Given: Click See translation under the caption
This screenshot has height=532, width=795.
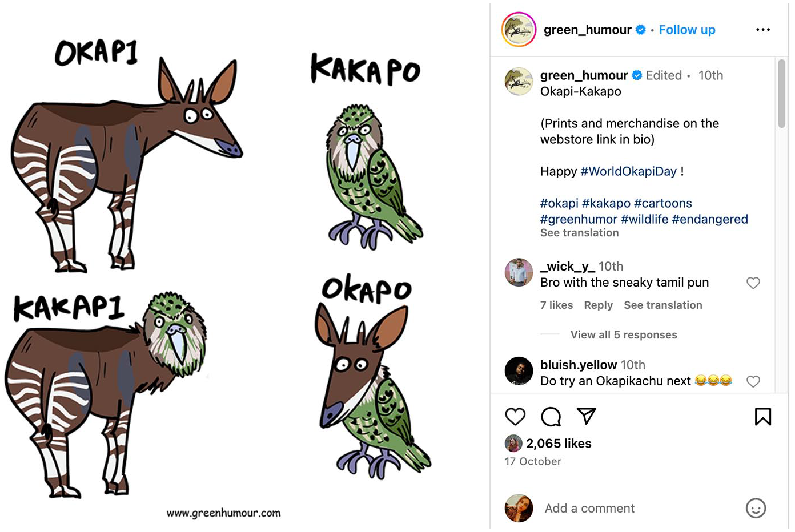Looking at the screenshot, I should coord(580,233).
